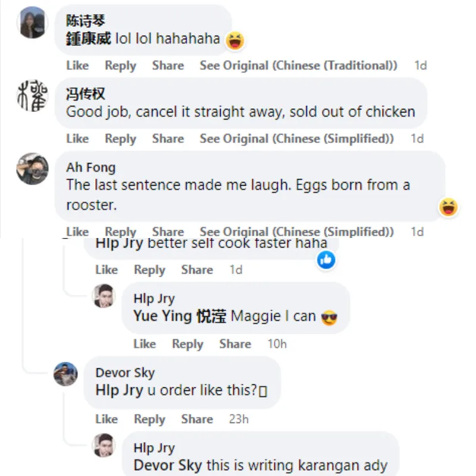Open the 23h timestamp on Devor Sky's comment
The width and height of the screenshot is (476, 476).
click(x=239, y=419)
